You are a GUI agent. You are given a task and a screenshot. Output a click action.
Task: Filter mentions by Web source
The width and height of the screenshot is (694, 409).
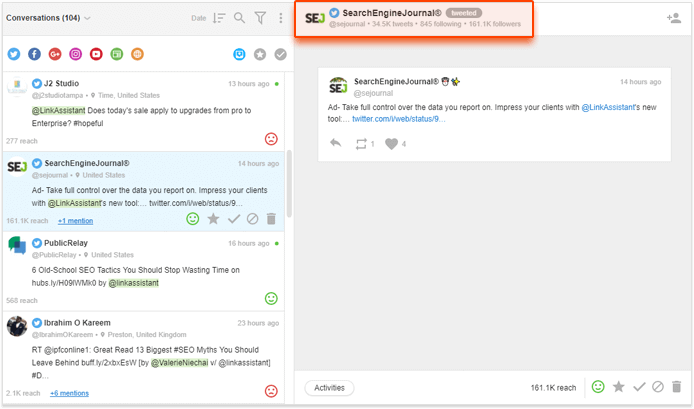point(137,54)
